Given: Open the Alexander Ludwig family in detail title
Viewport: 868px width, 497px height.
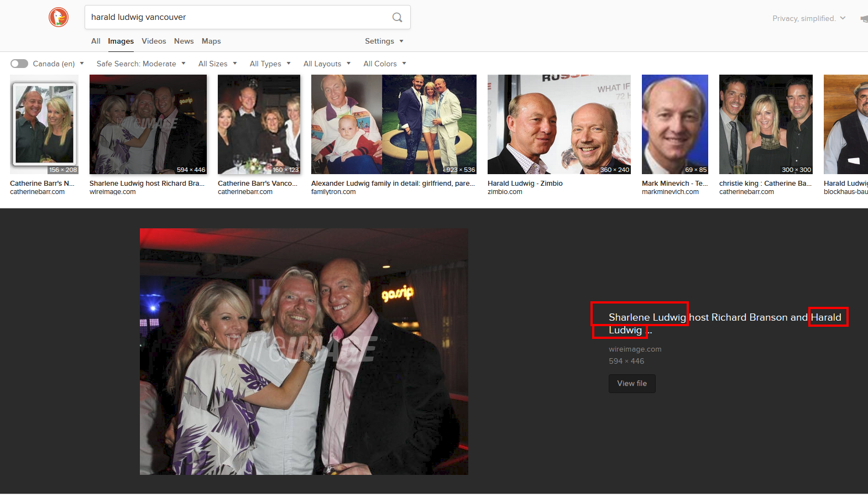Looking at the screenshot, I should (x=393, y=183).
